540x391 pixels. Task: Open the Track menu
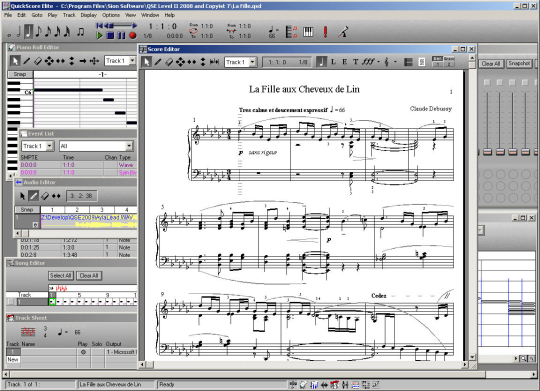pyautogui.click(x=69, y=15)
